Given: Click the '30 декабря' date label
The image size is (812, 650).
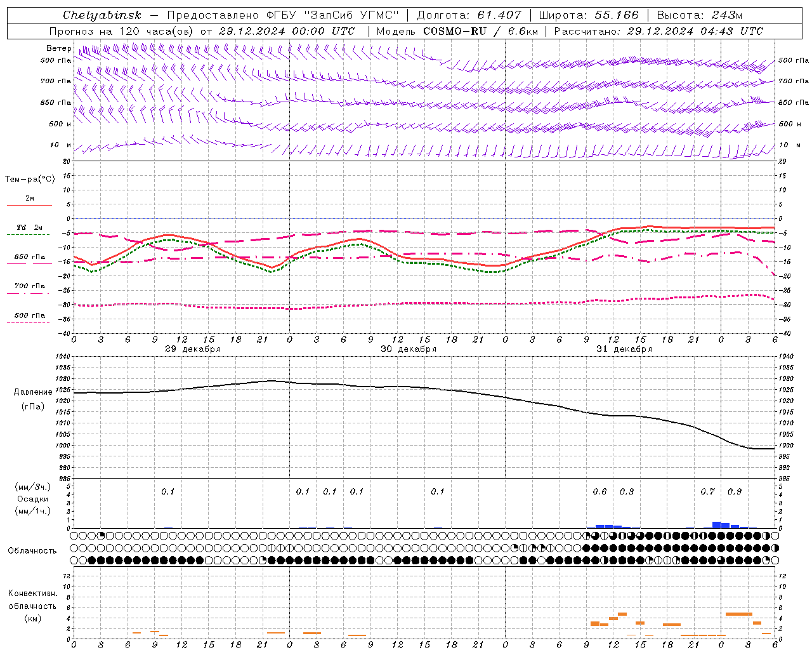Looking at the screenshot, I should pyautogui.click(x=409, y=349).
